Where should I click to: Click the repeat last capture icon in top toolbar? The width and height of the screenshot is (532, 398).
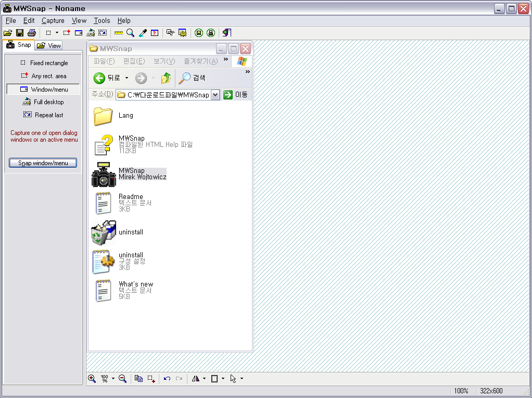(x=103, y=33)
